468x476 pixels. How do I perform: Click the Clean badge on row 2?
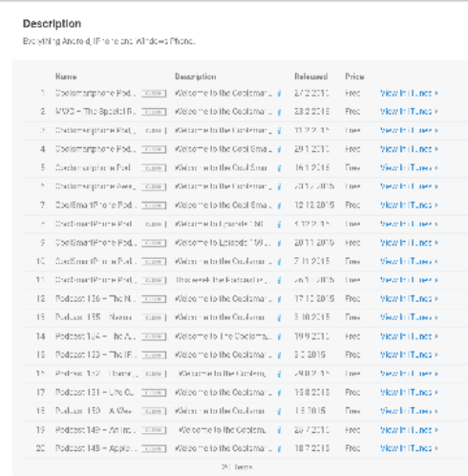(x=154, y=112)
